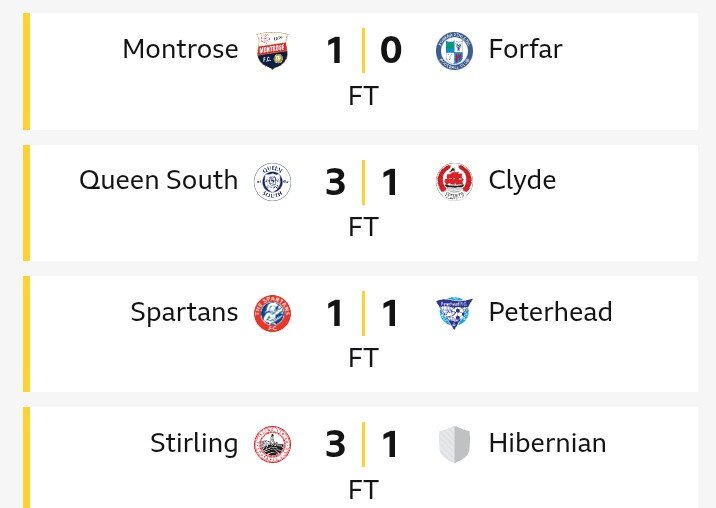This screenshot has width=716, height=508.
Task: Open the Spartans team name link
Action: click(x=184, y=312)
